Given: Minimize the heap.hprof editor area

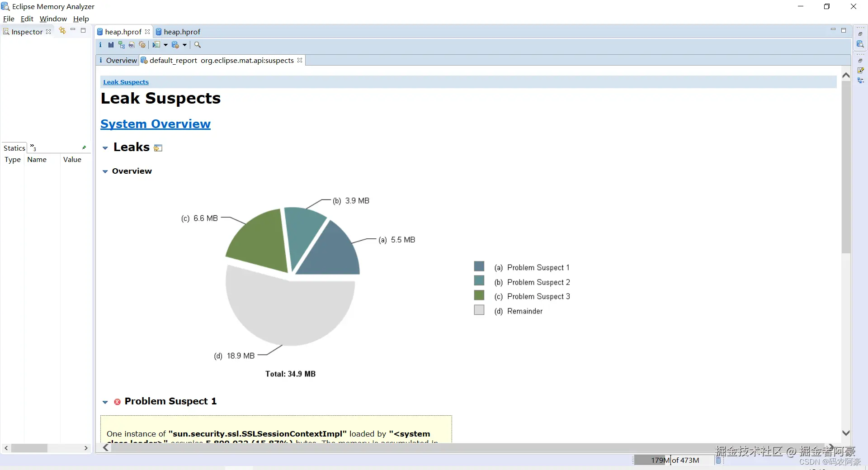Looking at the screenshot, I should click(x=833, y=30).
